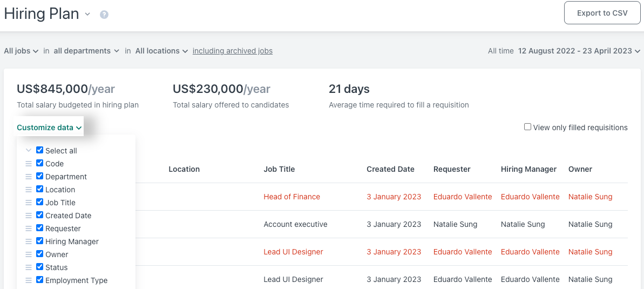Click the including archived jobs link
This screenshot has width=644, height=289.
click(x=232, y=51)
